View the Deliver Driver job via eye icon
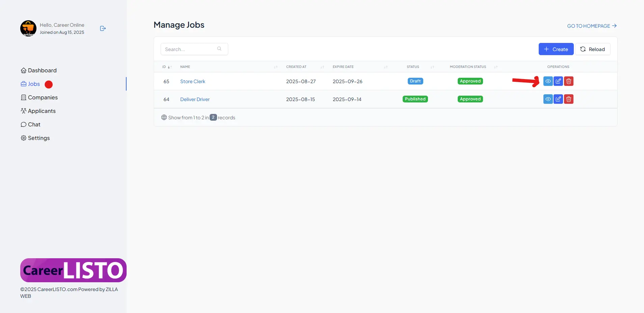Image resolution: width=644 pixels, height=313 pixels. (548, 99)
